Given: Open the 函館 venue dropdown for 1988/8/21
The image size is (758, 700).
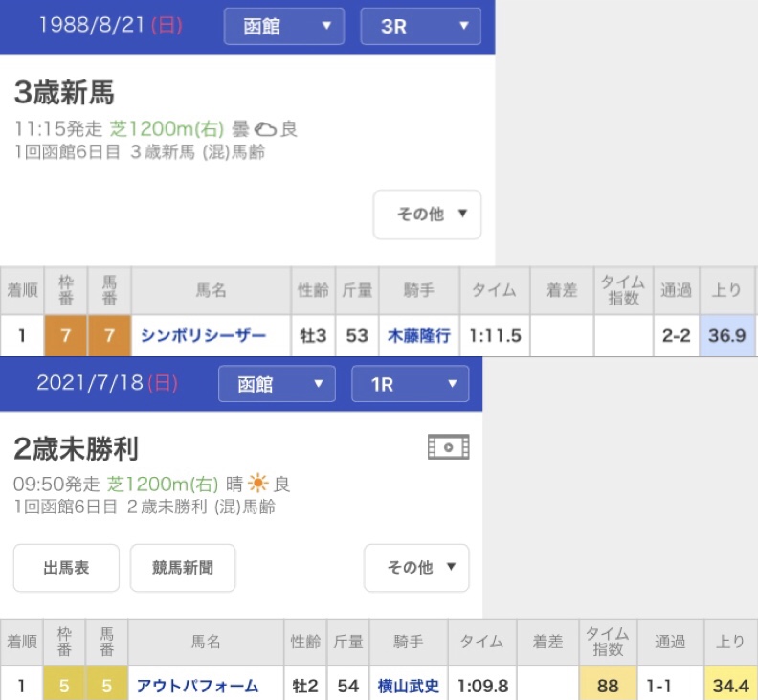Looking at the screenshot, I should tap(283, 27).
